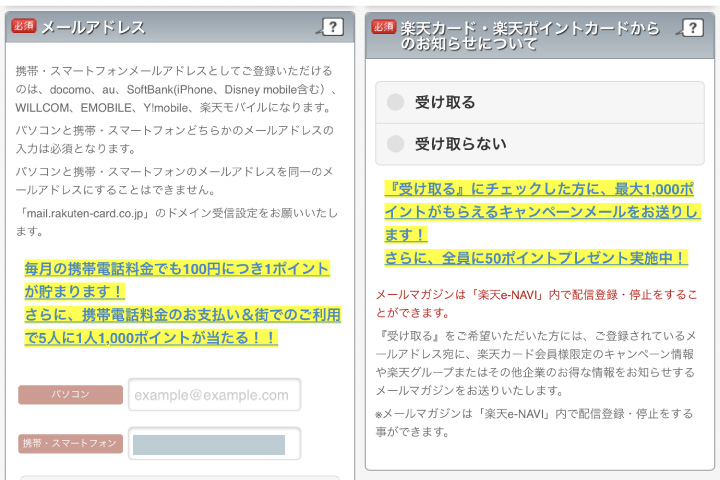Select the 受け取る radio option
Screen dimensions: 720x480
tap(540, 102)
